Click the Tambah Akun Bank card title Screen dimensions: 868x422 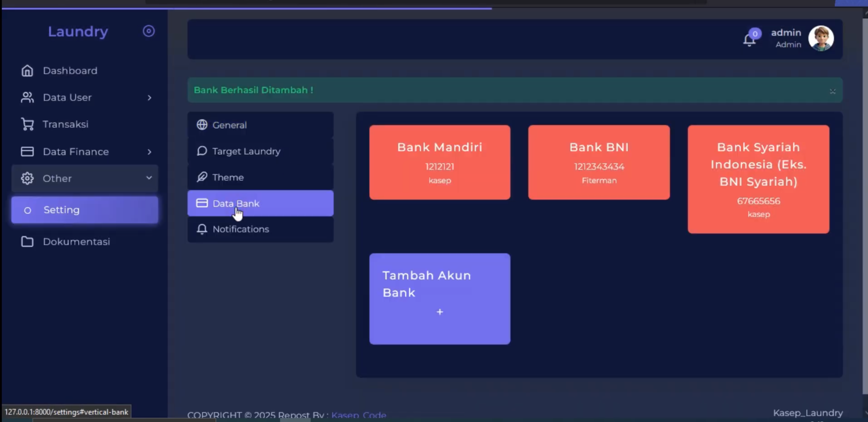[x=427, y=284]
